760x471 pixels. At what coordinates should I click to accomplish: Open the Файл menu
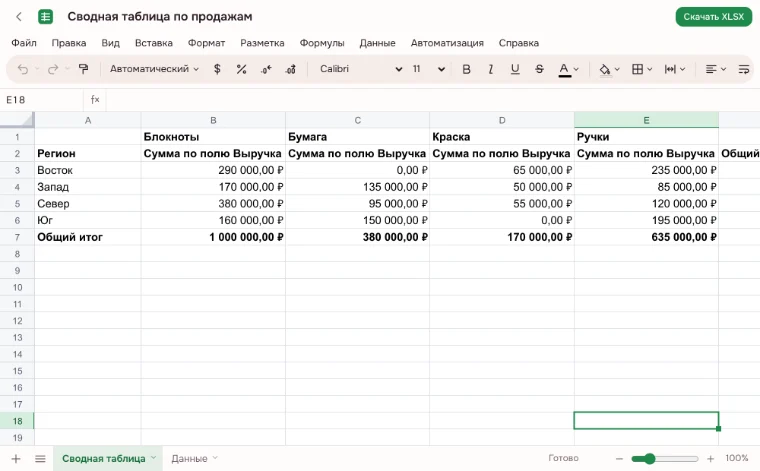[24, 43]
